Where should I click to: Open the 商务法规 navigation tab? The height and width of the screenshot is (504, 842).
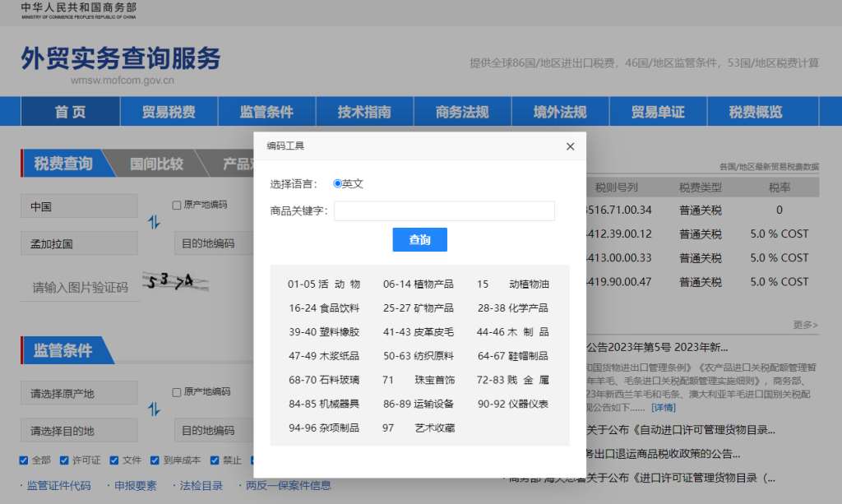462,112
